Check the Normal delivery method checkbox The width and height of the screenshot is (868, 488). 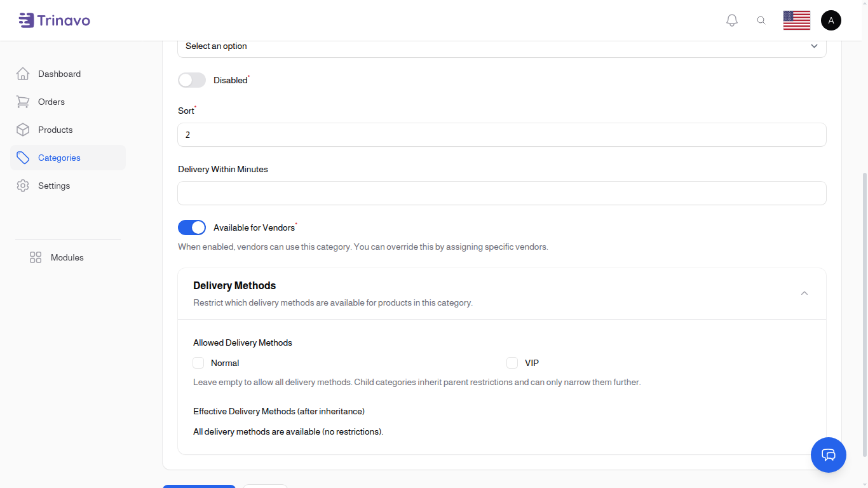(x=198, y=363)
